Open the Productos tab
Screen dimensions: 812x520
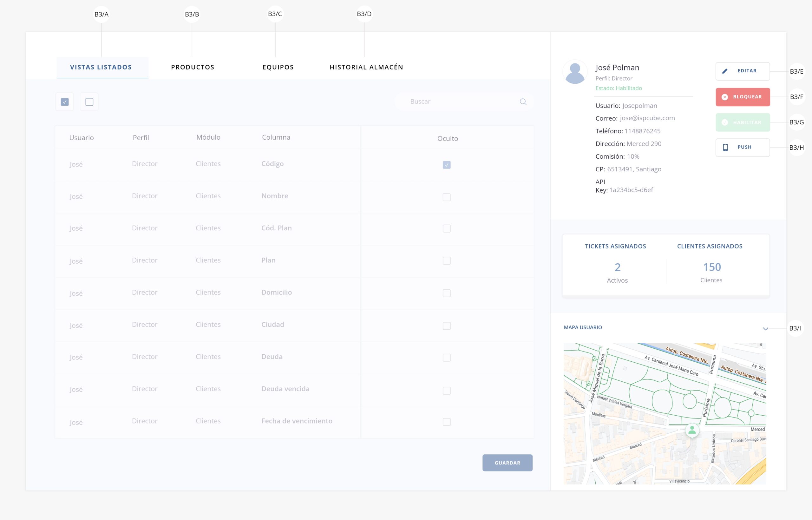pos(192,67)
